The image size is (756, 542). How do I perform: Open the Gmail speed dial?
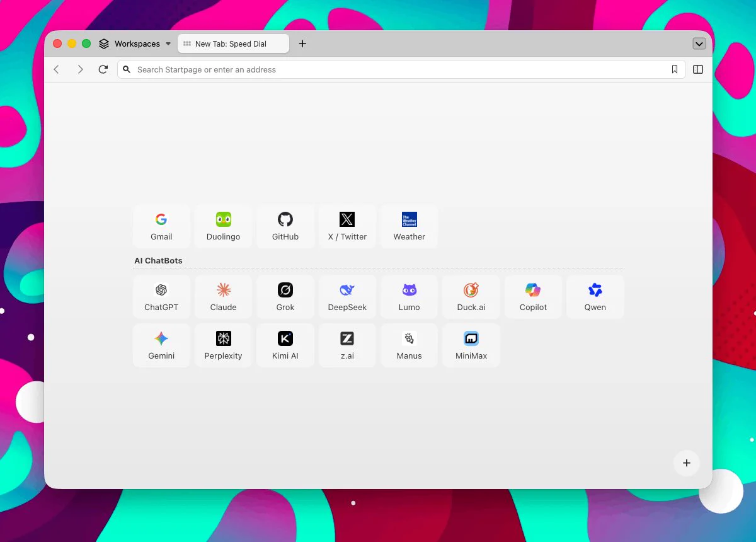pyautogui.click(x=161, y=226)
